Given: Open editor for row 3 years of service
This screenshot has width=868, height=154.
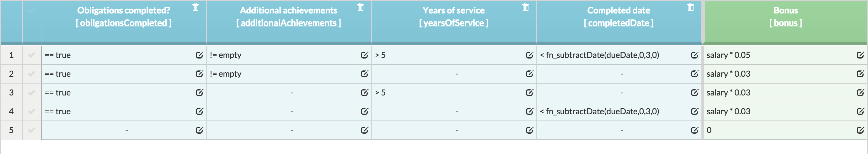Looking at the screenshot, I should pos(530,92).
